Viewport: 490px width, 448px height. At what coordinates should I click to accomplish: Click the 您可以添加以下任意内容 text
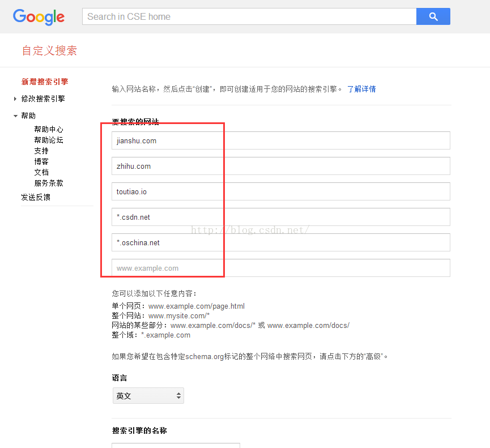pos(154,294)
